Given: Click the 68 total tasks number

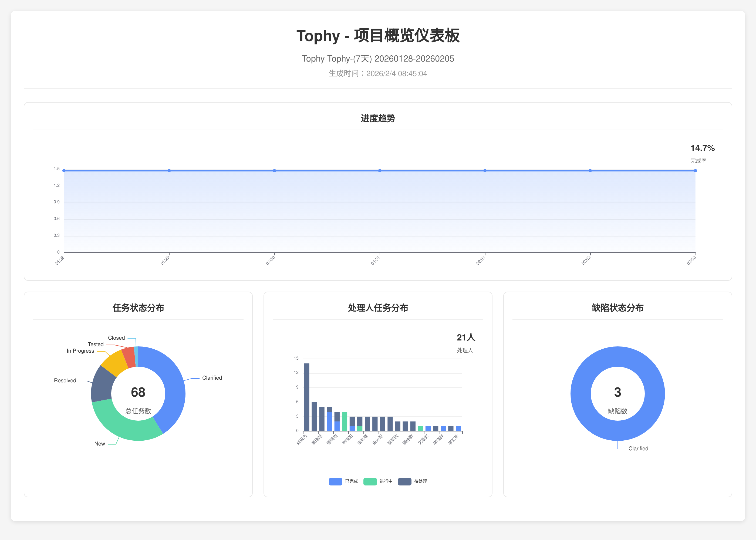Looking at the screenshot, I should click(138, 392).
